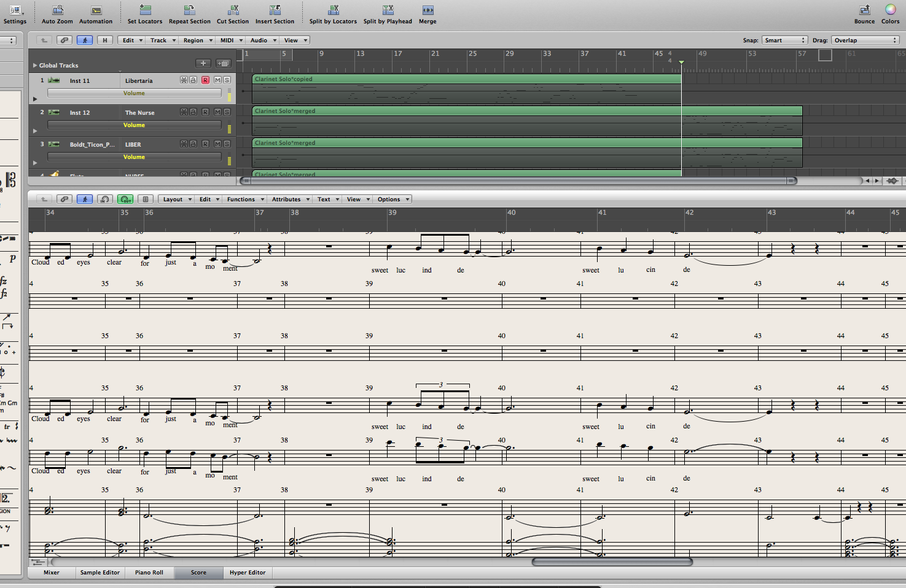Viewport: 906px width, 588px height.
Task: Disable record enable on Libertaria track
Action: pyautogui.click(x=206, y=80)
